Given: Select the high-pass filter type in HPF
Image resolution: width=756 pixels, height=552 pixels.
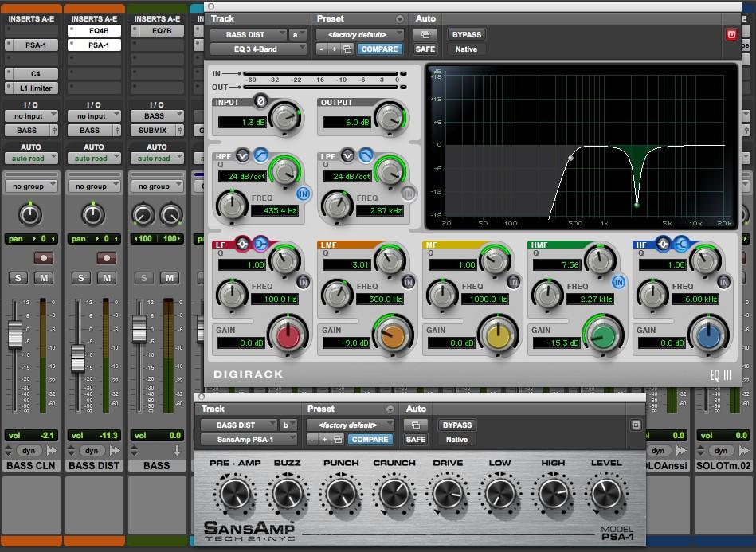Looking at the screenshot, I should click(x=260, y=155).
